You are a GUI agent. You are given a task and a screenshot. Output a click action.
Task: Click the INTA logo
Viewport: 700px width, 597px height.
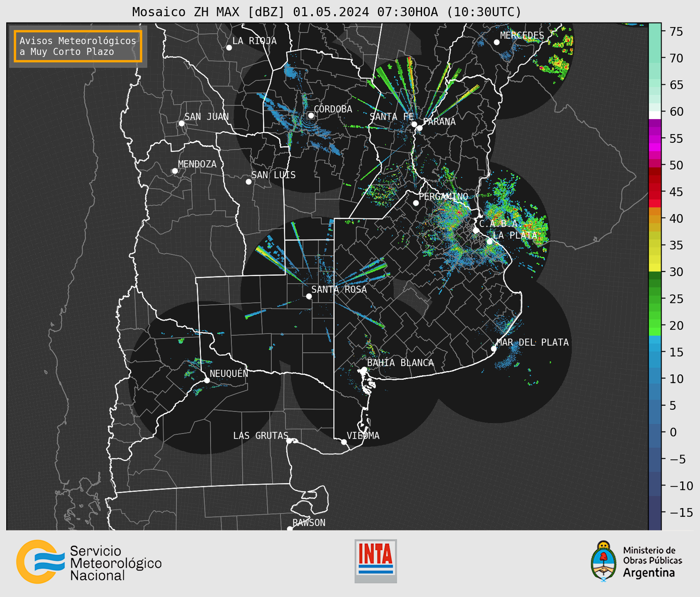point(376,561)
